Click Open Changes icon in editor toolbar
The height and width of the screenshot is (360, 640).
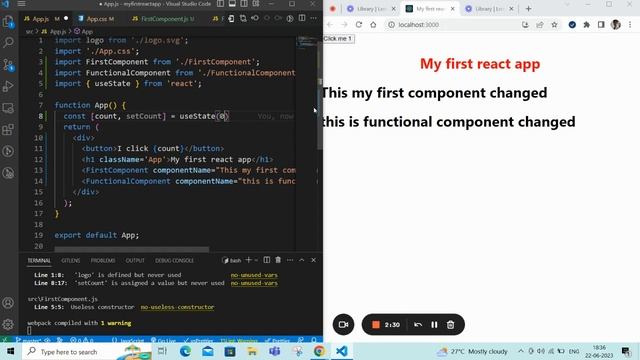[x=243, y=18]
